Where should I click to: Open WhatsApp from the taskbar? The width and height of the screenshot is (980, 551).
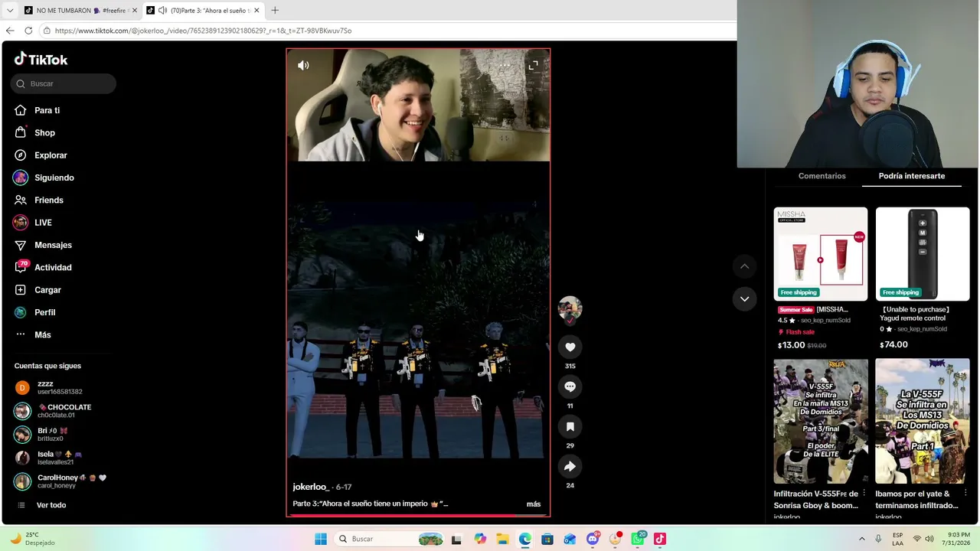click(638, 539)
